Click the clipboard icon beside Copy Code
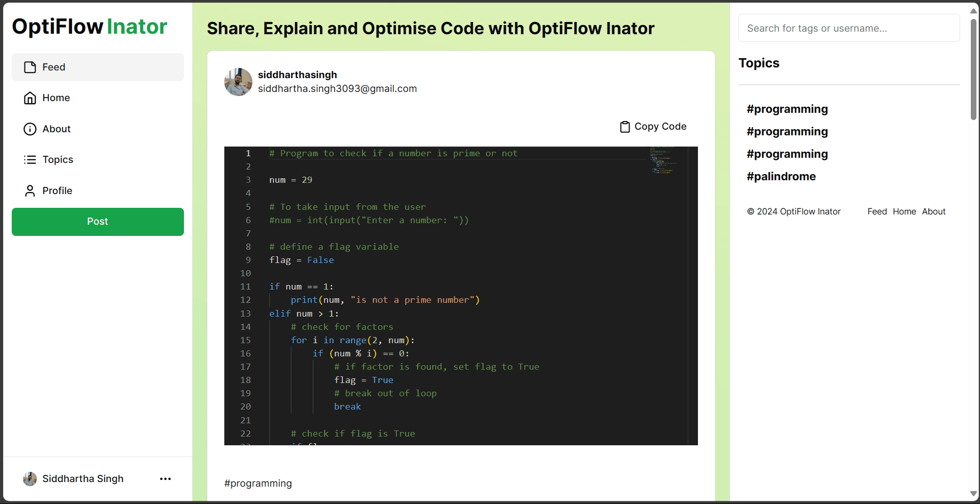 tap(624, 127)
